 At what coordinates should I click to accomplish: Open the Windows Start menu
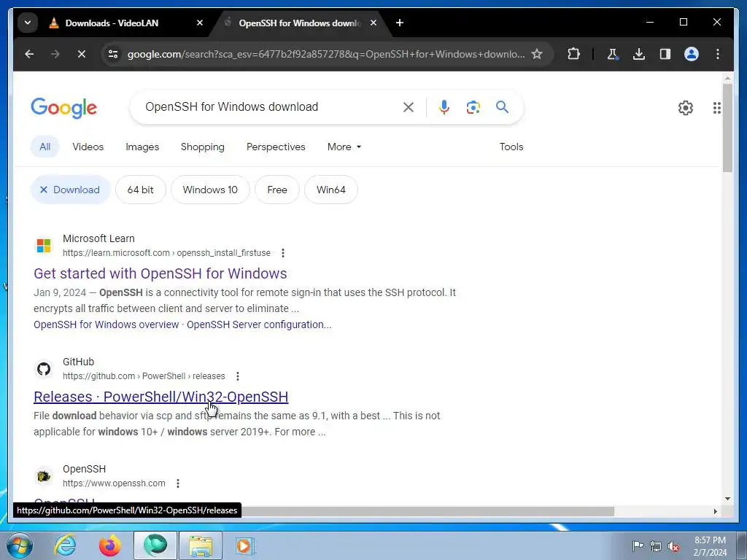tap(20, 545)
